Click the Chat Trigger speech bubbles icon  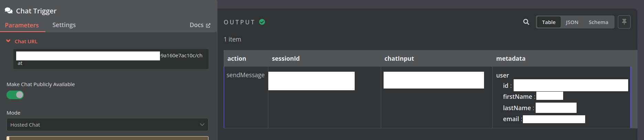point(9,11)
